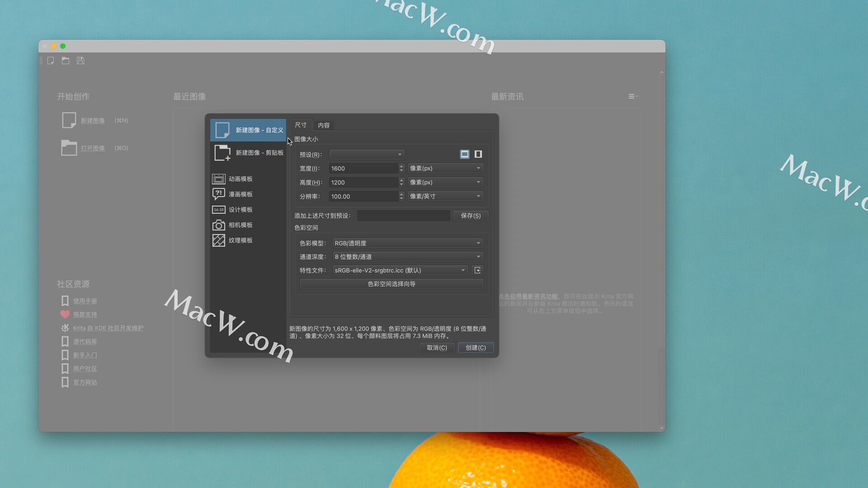Screen dimensions: 868x488
Task: Click the KDE gear icon
Action: pyautogui.click(x=65, y=328)
